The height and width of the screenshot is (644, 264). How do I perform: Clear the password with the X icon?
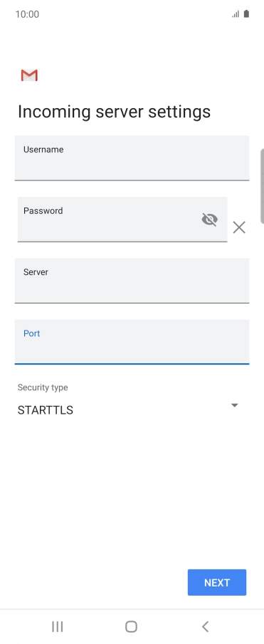[x=239, y=227]
